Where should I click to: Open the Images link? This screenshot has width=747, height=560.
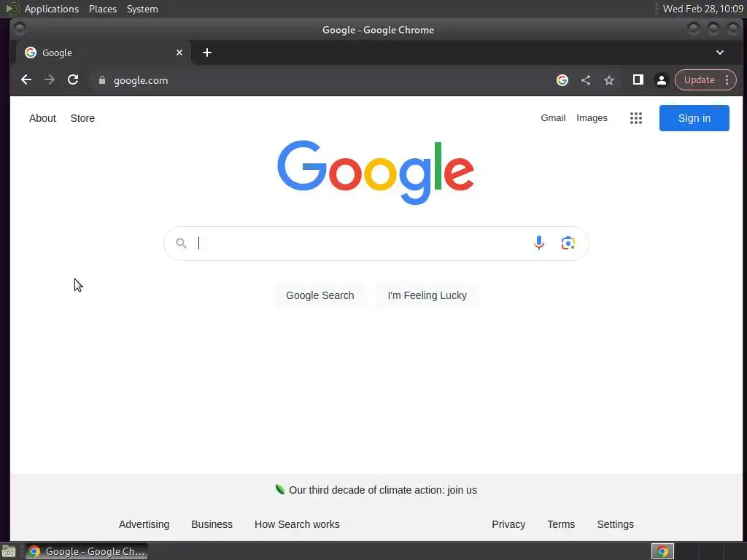[592, 118]
